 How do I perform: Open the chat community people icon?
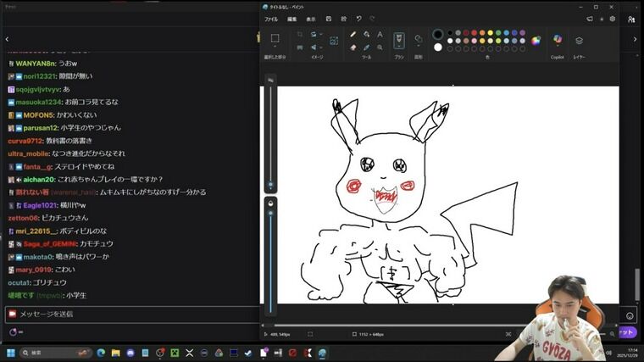tap(631, 19)
